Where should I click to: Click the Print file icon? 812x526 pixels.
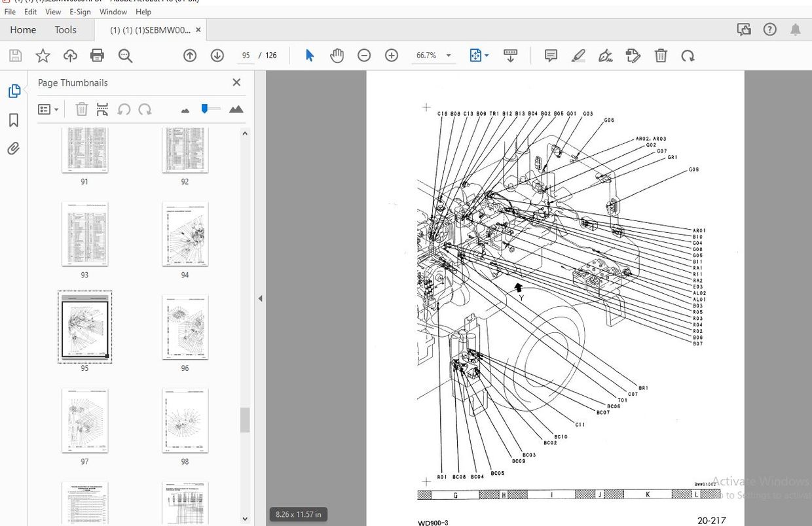pos(97,56)
